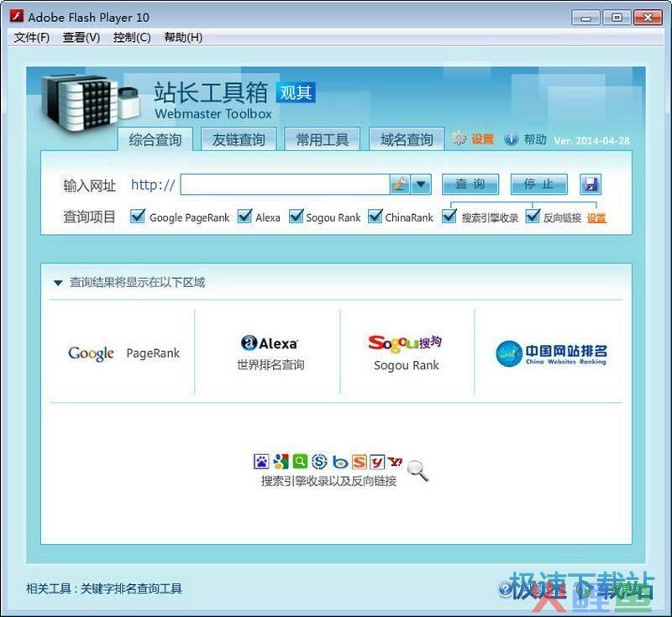The width and height of the screenshot is (672, 617).
Task: Click the 世界排名查询 label under Alexa
Action: click(270, 364)
